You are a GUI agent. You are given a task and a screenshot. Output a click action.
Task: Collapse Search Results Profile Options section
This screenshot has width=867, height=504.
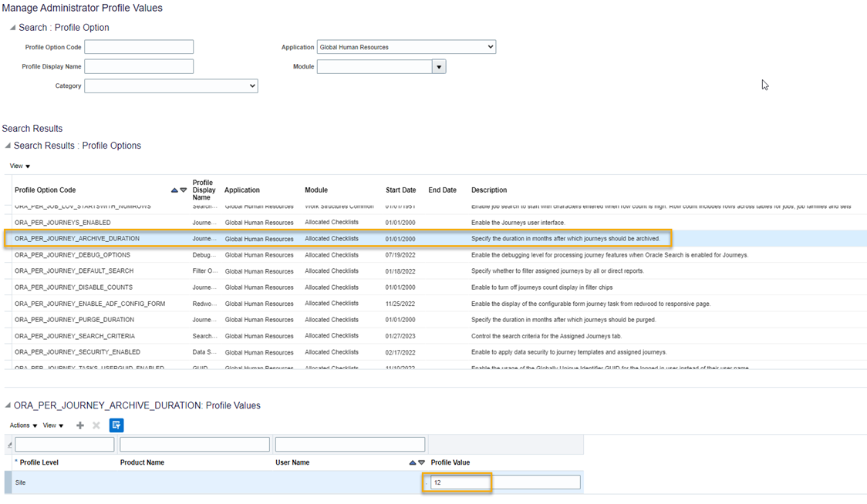[x=8, y=146]
